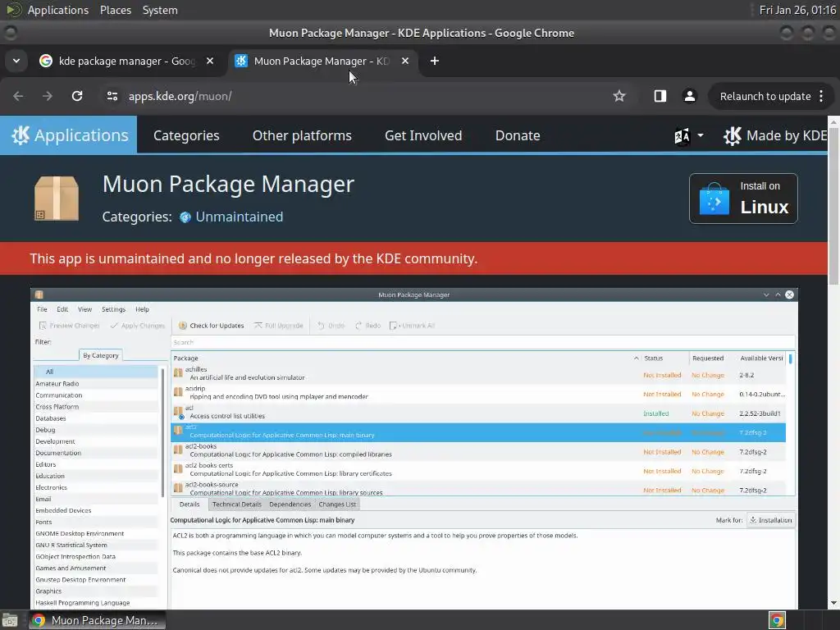This screenshot has width=840, height=630.
Task: Click the clock showing Fri Jan 26
Action: (797, 10)
